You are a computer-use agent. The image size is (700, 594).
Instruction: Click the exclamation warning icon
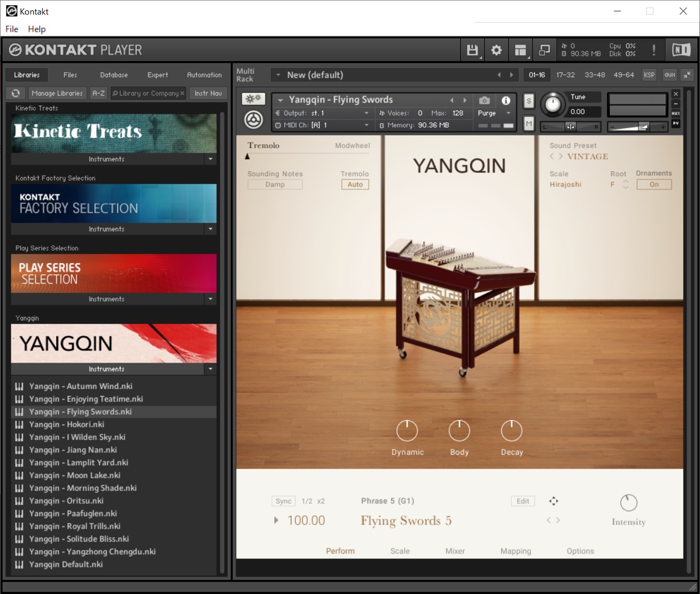click(654, 50)
